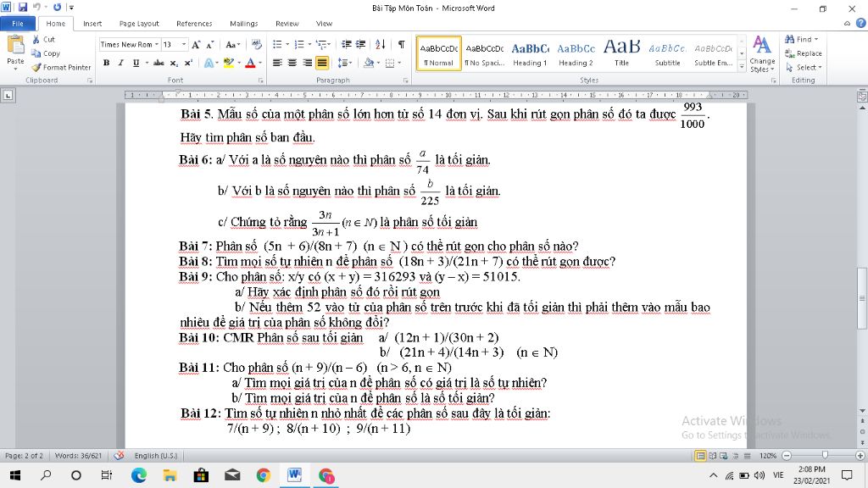The height and width of the screenshot is (488, 868).
Task: Switch to Mailings tab
Action: point(243,23)
